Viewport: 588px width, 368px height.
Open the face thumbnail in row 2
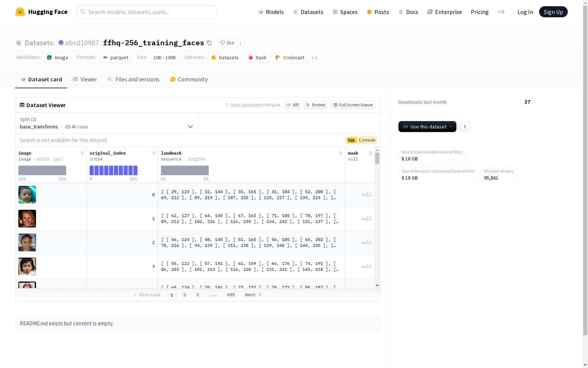coord(27,243)
